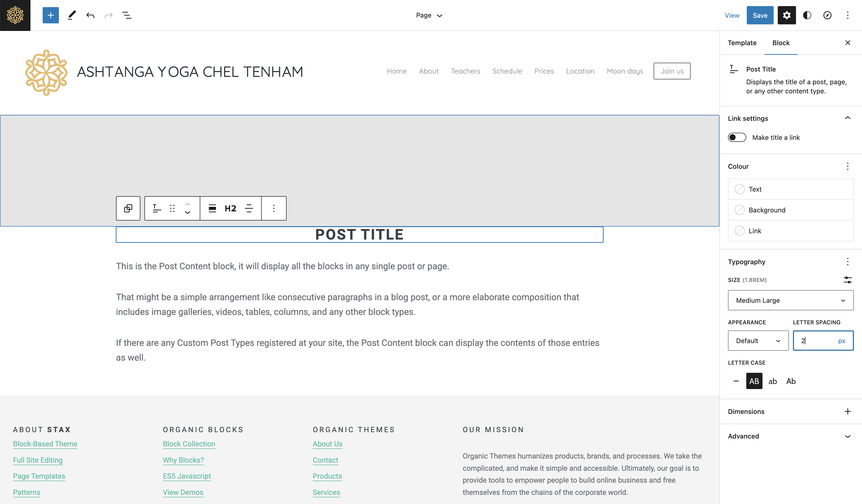
Task: Redo the last change
Action: pyautogui.click(x=109, y=15)
